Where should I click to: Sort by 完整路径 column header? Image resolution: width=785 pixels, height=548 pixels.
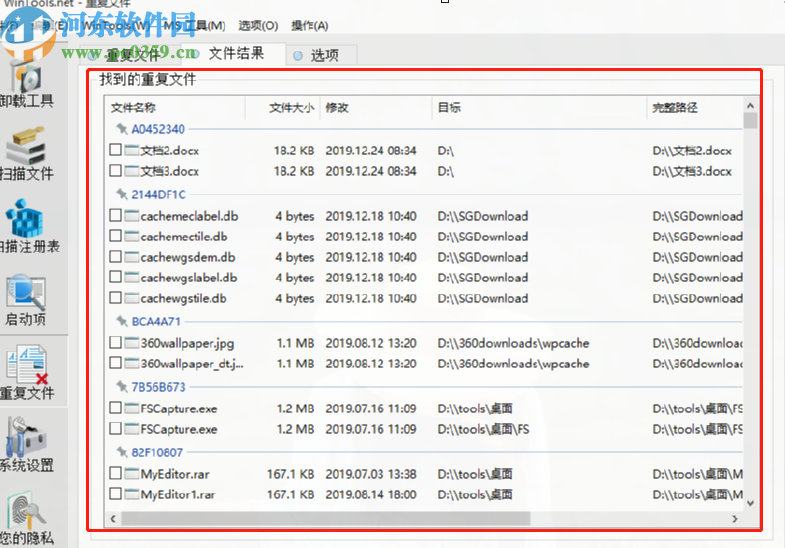pyautogui.click(x=675, y=108)
